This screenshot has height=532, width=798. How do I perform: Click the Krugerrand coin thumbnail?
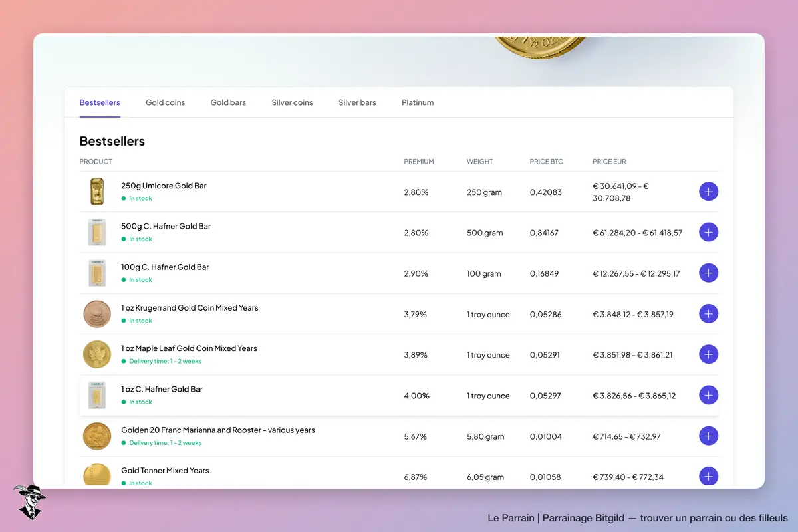pyautogui.click(x=97, y=314)
